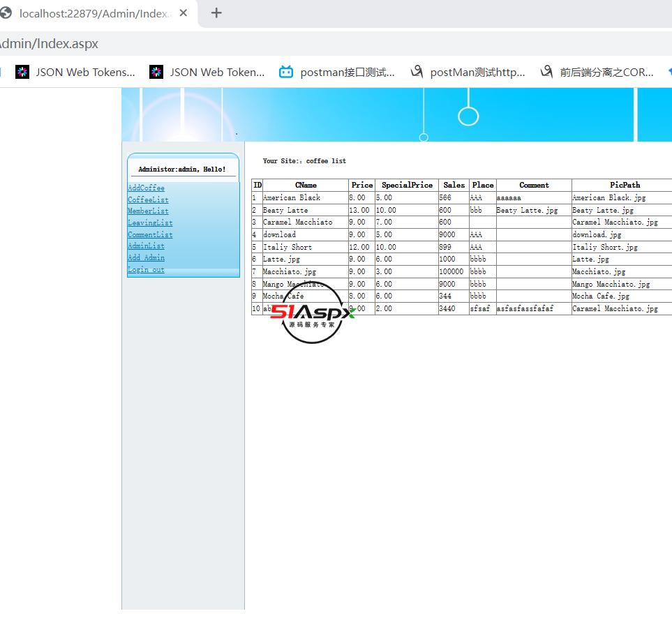Open the 前后端分离之COR bookmark
Viewport: 672px width, 618px height.
click(597, 72)
